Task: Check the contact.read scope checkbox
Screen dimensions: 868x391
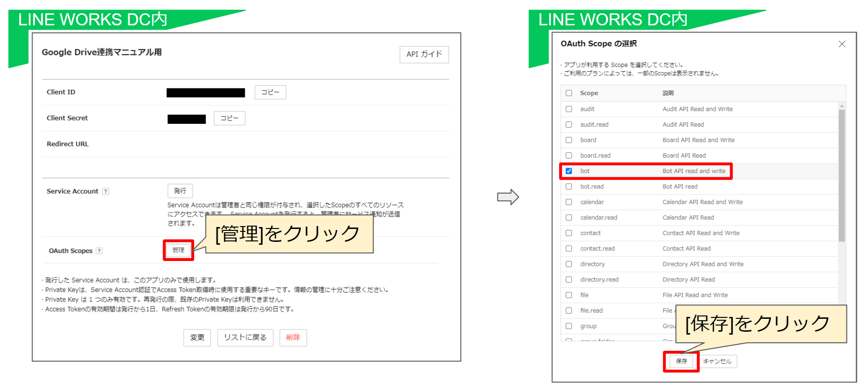Action: tap(569, 249)
